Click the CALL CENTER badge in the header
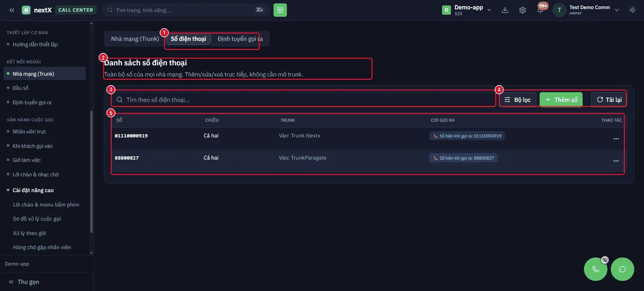The image size is (644, 291). pos(76,10)
